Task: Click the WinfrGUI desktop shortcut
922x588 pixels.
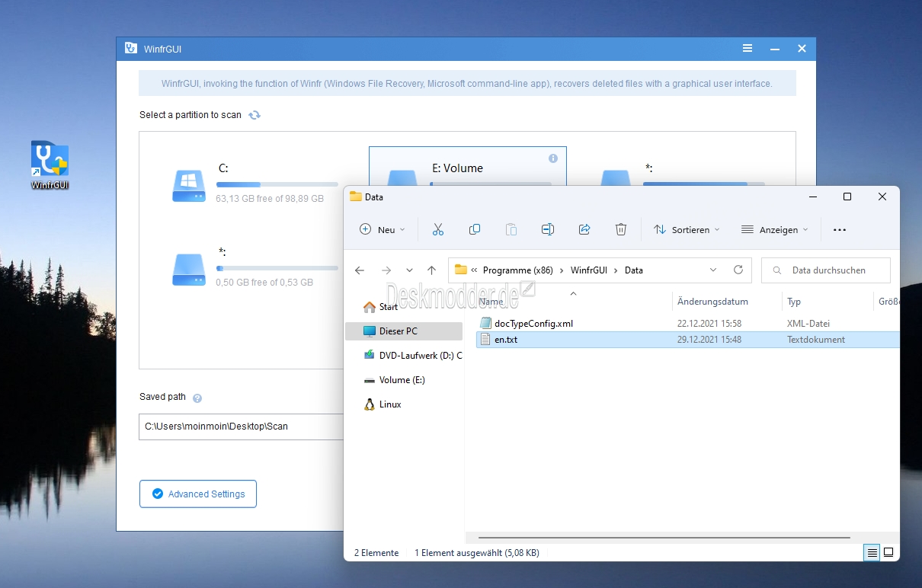Action: pos(50,165)
